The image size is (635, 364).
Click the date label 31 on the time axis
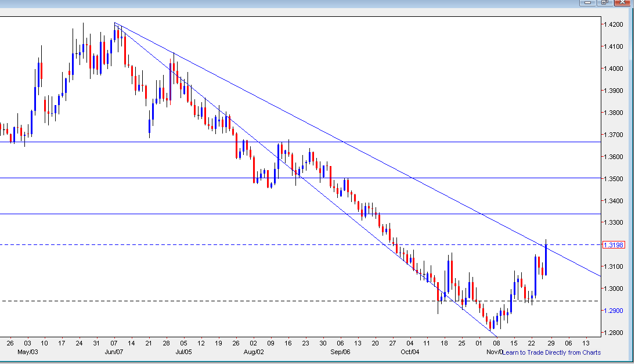point(96,343)
